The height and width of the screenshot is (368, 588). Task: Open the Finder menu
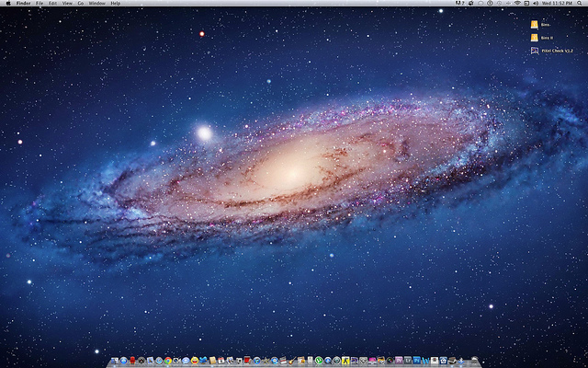23,3
